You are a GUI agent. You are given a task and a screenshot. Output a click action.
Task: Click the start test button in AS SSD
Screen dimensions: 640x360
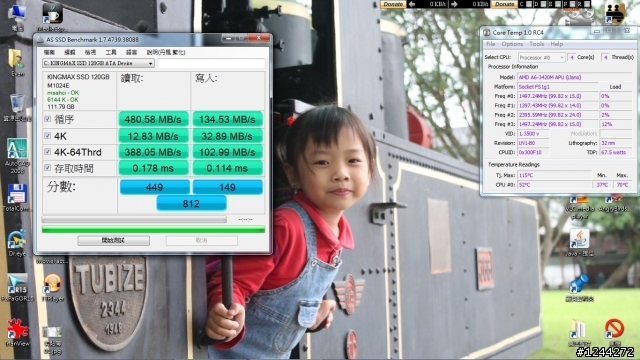(113, 240)
